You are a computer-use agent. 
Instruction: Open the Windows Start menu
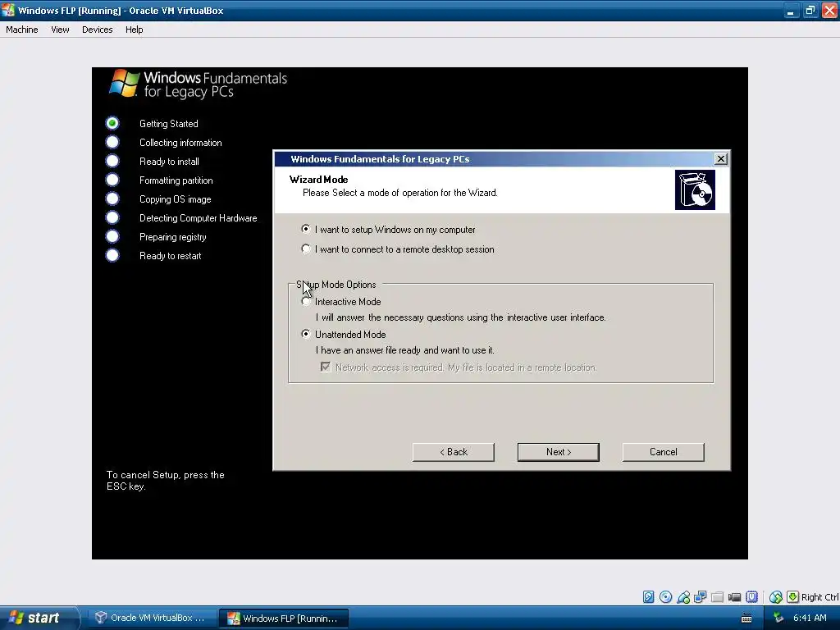click(35, 618)
